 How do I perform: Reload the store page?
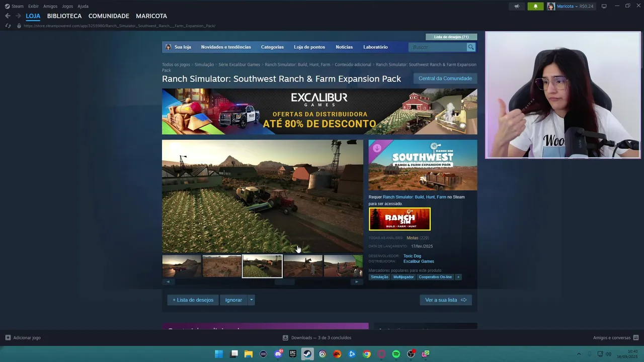(x=8, y=26)
